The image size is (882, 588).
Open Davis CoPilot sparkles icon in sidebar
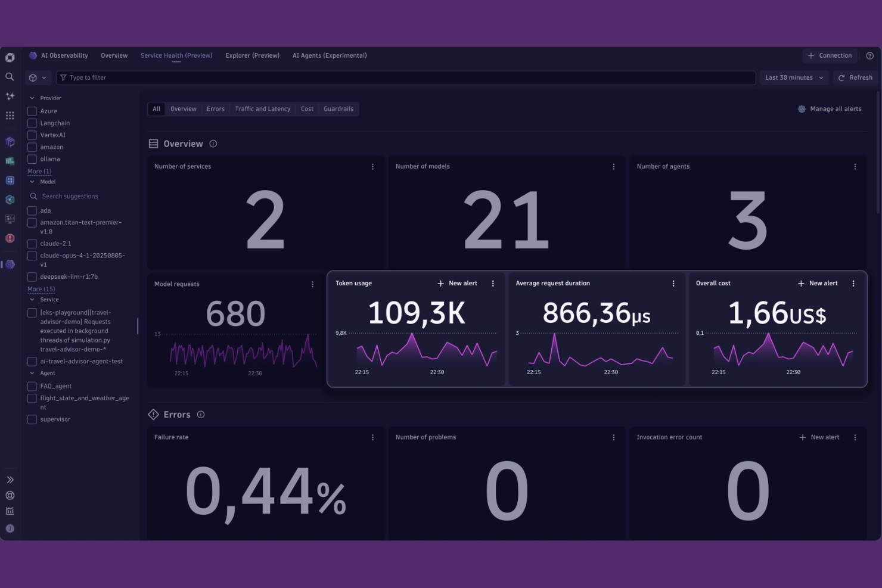(x=10, y=95)
